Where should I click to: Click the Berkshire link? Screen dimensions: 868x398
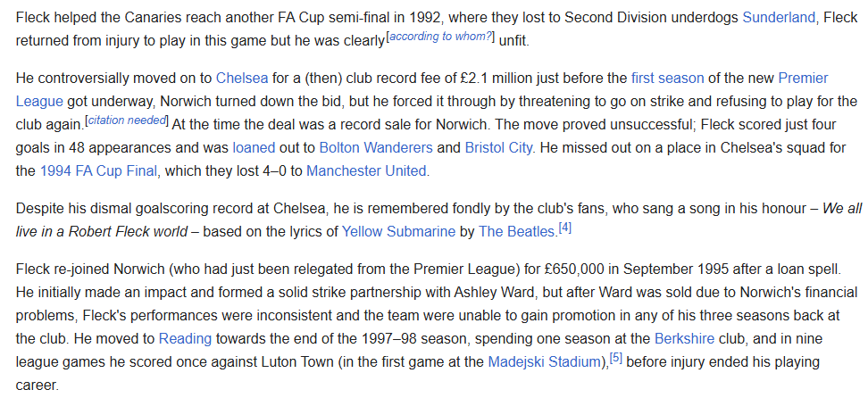[x=684, y=338]
